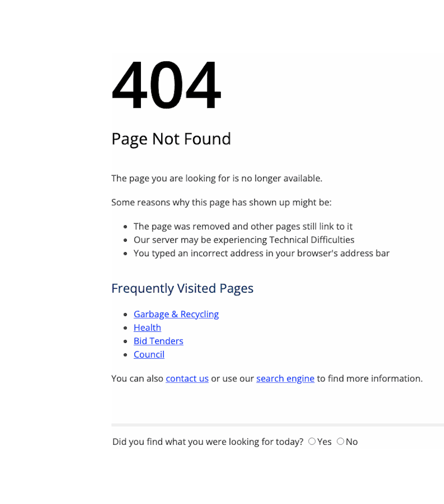Click the large 404 heading
This screenshot has width=444, height=504.
166,85
